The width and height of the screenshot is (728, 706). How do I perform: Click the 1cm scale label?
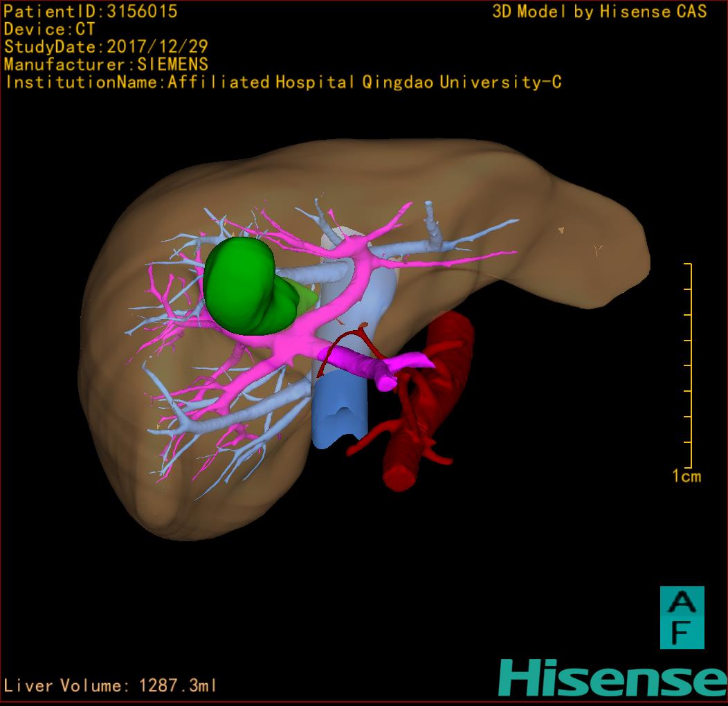(686, 476)
